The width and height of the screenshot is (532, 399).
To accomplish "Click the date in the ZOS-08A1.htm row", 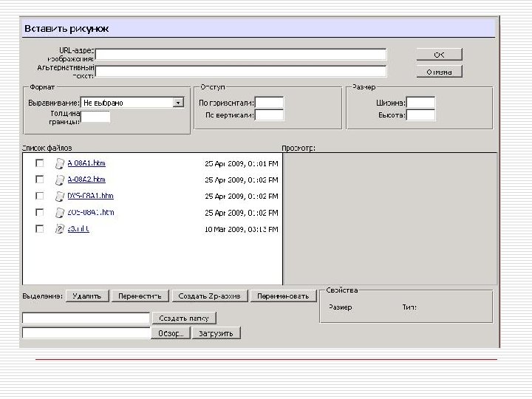I will point(242,213).
